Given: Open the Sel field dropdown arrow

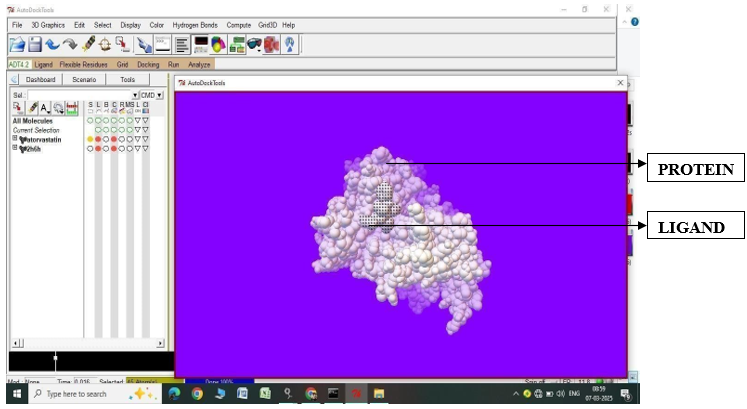Looking at the screenshot, I should coord(135,95).
